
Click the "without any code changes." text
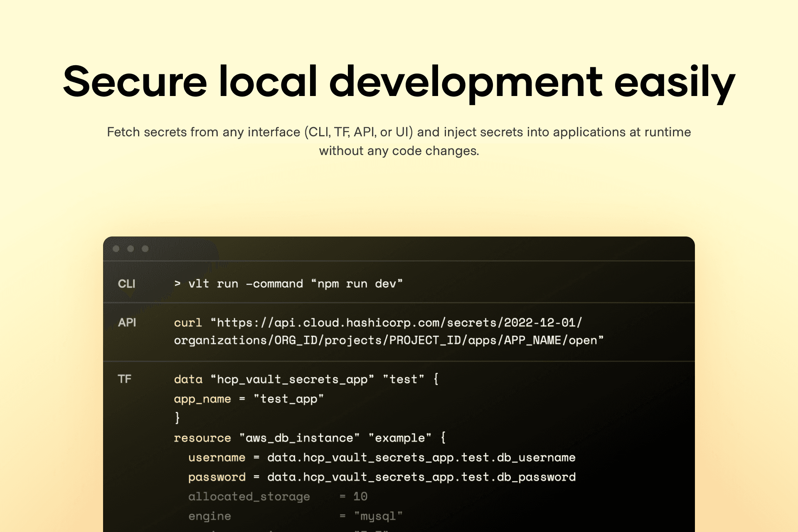pos(399,151)
